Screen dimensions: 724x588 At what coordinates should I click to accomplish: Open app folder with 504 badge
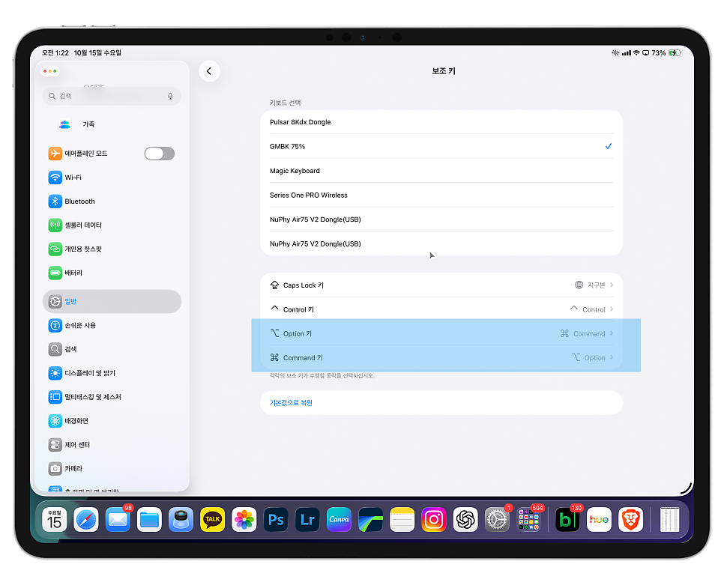click(x=528, y=520)
